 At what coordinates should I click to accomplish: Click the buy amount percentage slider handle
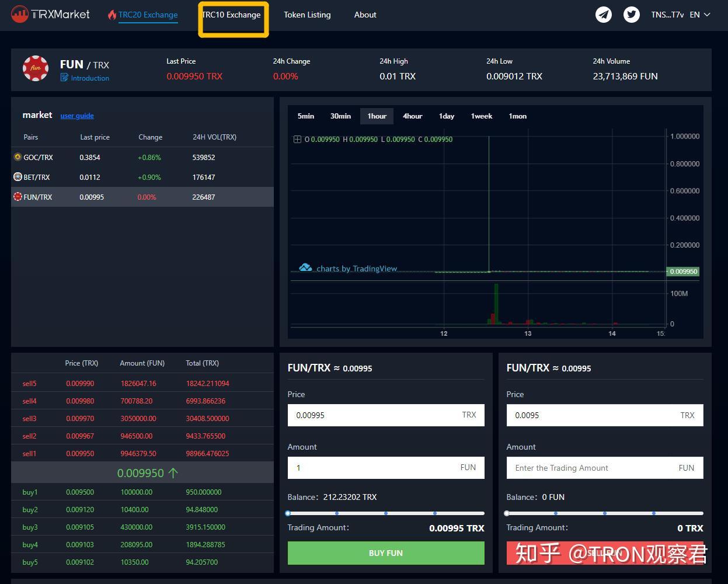(288, 513)
